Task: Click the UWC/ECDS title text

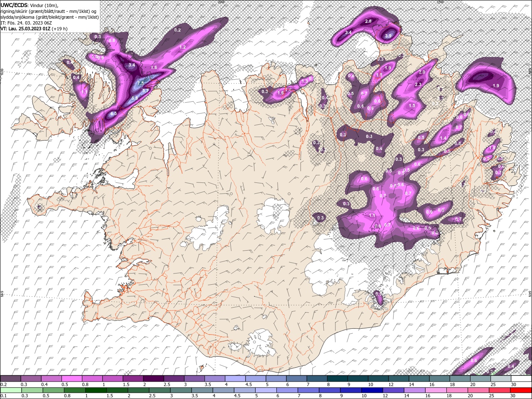Action: pos(15,5)
